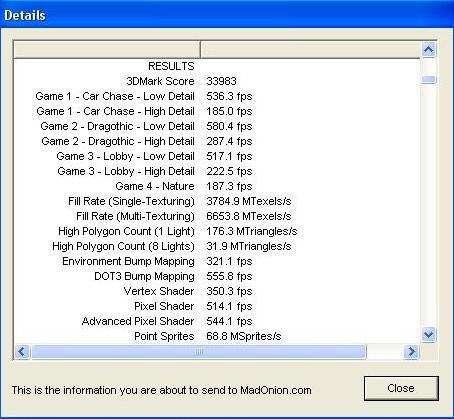The height and width of the screenshot is (419, 454).
Task: Click the horizontal scrollbar right arrow
Action: click(411, 351)
